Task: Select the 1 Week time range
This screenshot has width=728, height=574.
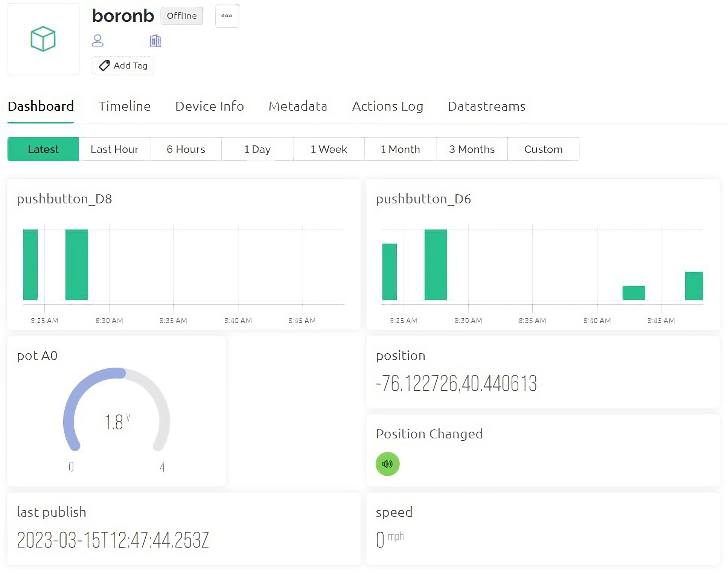Action: pos(329,149)
